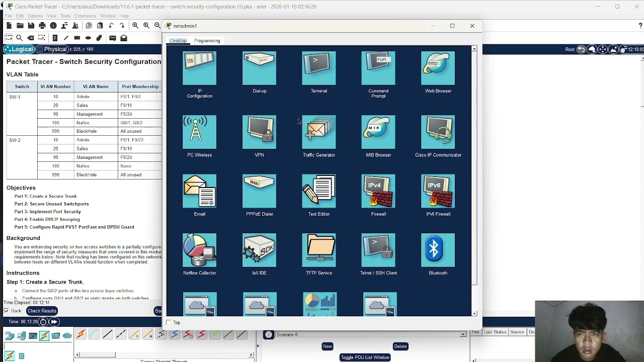This screenshot has height=362, width=644.
Task: Click Toggle PDU List Window button
Action: point(365,357)
